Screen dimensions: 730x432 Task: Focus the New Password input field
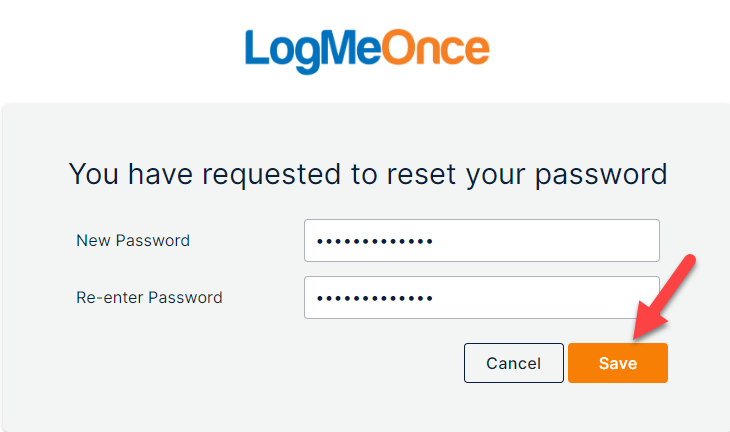[x=482, y=241]
